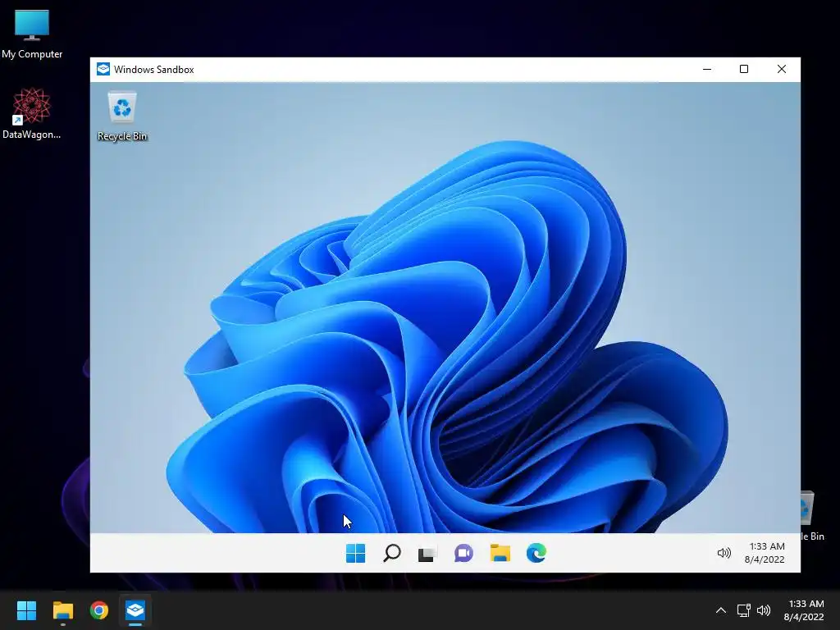Open Recycle Bin inside the Windows Sandbox
Image resolution: width=840 pixels, height=630 pixels.
pos(122,116)
